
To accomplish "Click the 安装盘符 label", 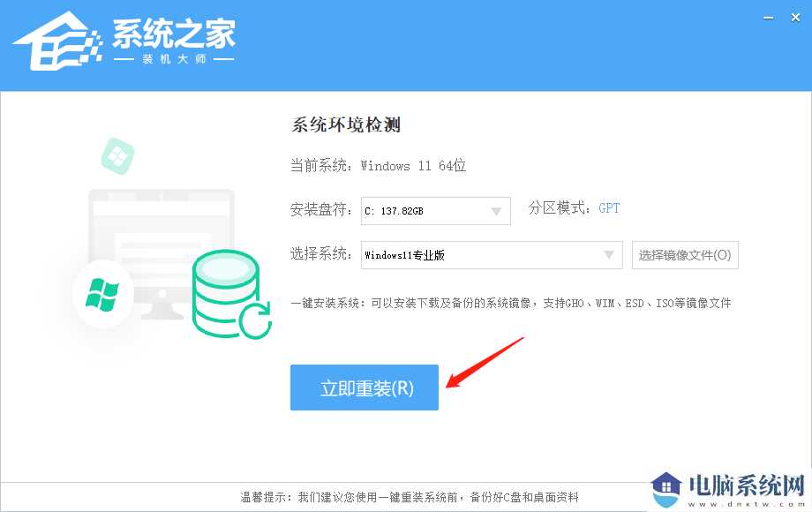I will (x=321, y=210).
